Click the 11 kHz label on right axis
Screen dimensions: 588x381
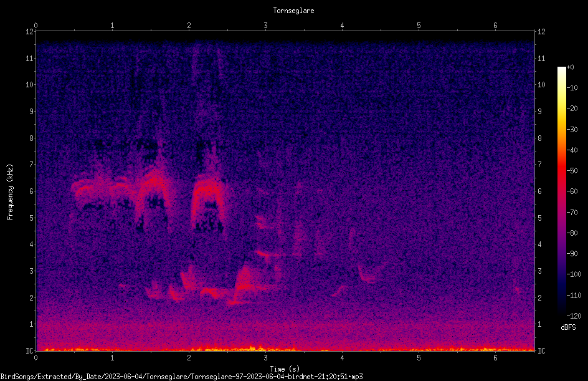pos(541,58)
